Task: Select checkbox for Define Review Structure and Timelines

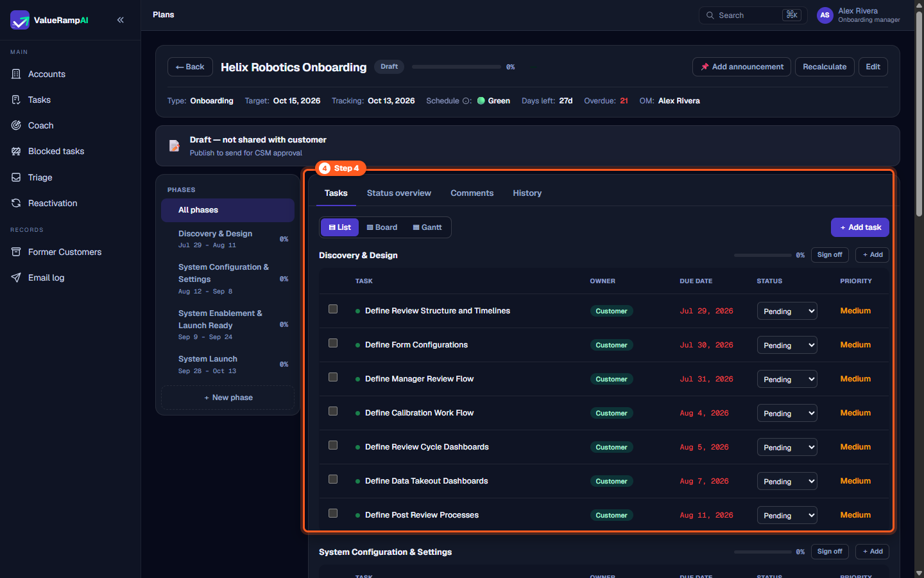Action: tap(333, 309)
